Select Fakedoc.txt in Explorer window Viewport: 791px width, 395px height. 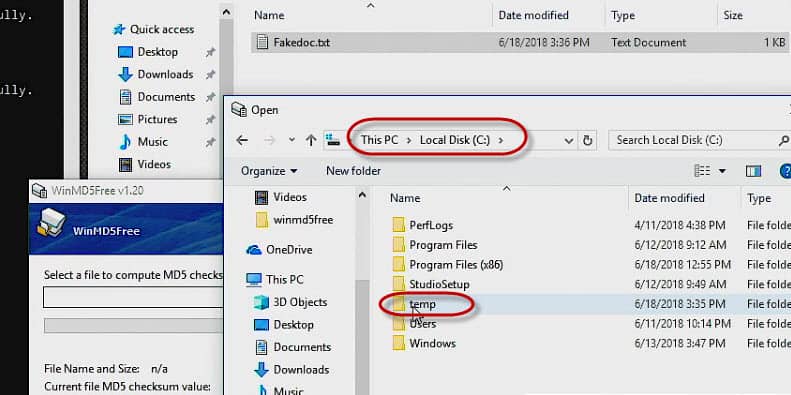pos(301,42)
